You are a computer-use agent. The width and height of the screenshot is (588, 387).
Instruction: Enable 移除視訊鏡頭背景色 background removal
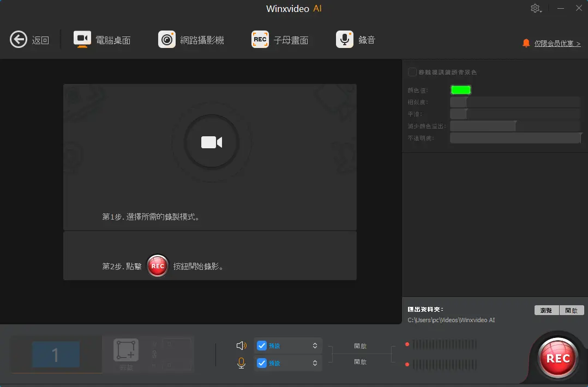tap(413, 71)
